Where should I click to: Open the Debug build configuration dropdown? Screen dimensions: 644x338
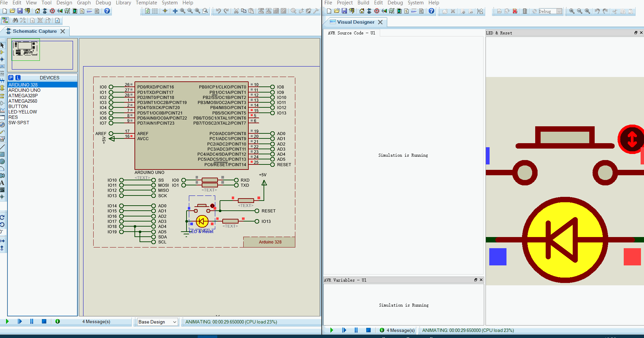point(559,11)
